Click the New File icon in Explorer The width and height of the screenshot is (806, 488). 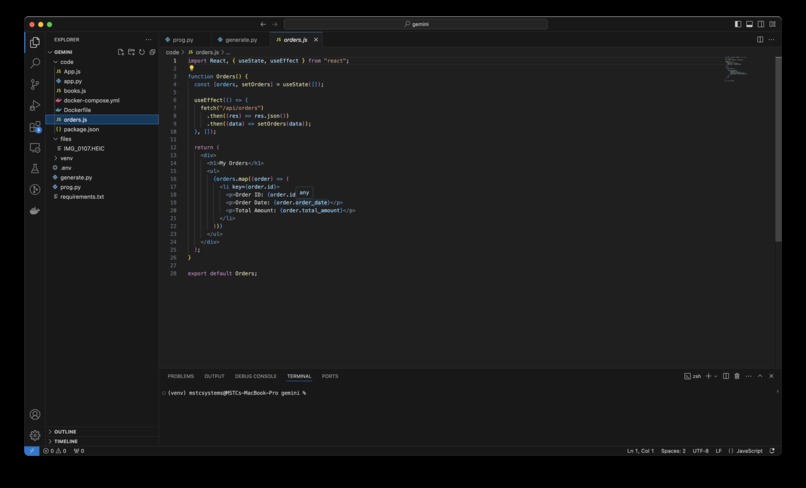[121, 52]
